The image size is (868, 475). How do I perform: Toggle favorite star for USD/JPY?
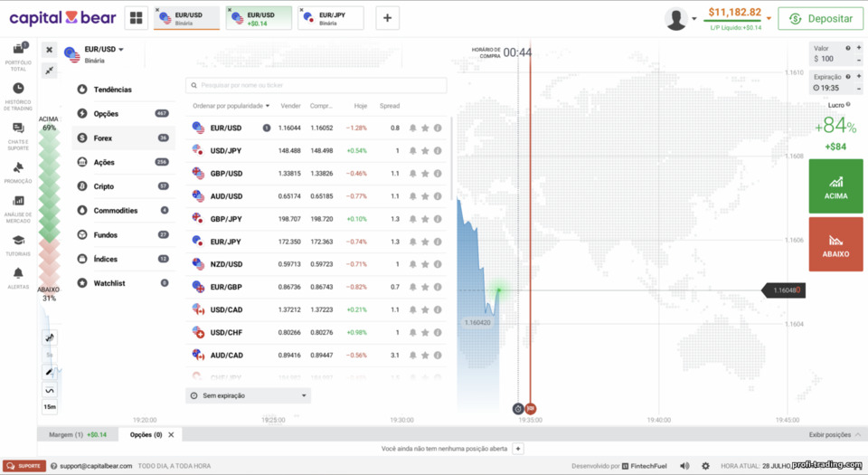[425, 150]
